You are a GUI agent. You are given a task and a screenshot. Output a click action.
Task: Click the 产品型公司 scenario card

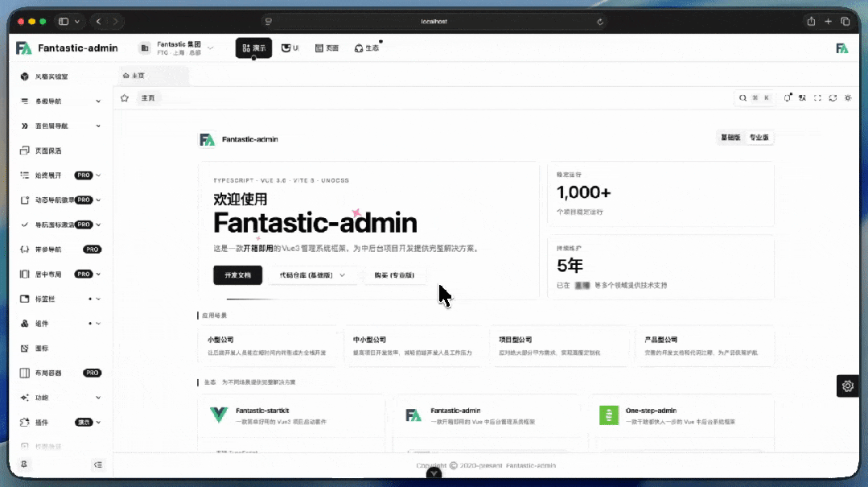tap(705, 346)
